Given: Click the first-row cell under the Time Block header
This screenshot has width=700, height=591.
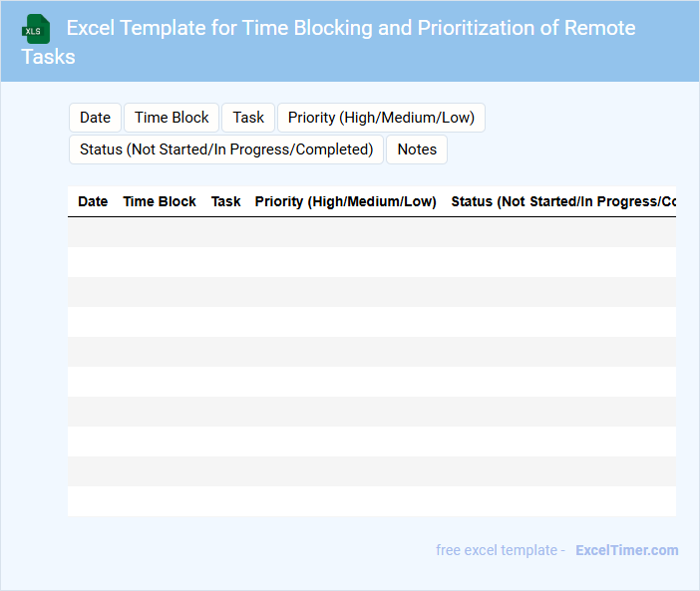Looking at the screenshot, I should (x=160, y=232).
